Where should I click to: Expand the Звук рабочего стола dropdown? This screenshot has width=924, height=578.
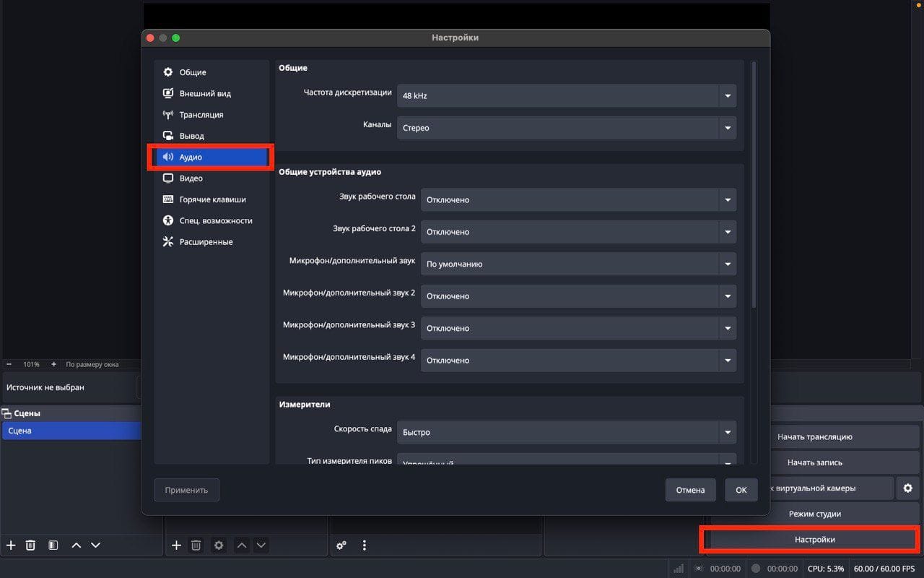pos(578,200)
